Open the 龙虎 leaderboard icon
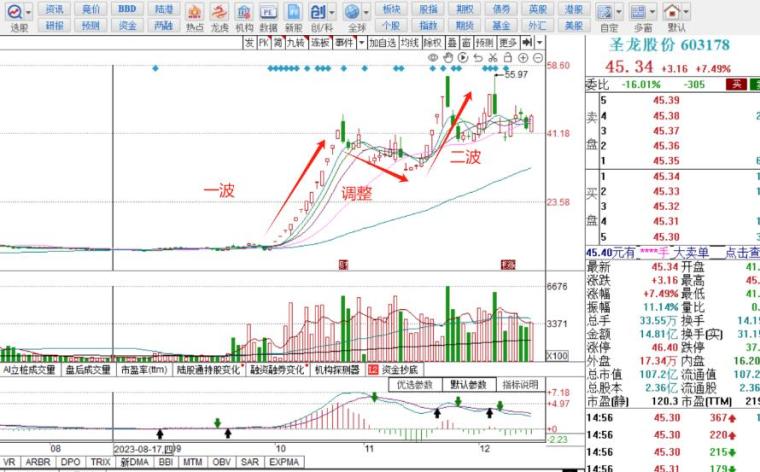The image size is (760, 472). tap(220, 15)
